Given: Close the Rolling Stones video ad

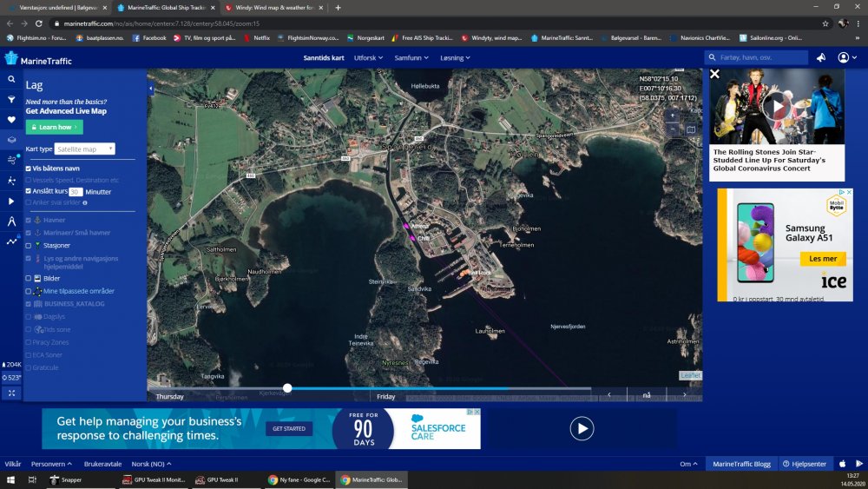Looking at the screenshot, I should pos(714,74).
